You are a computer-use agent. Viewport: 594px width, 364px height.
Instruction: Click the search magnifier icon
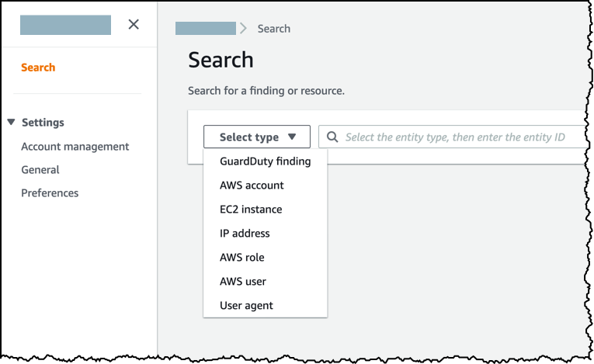pos(332,137)
